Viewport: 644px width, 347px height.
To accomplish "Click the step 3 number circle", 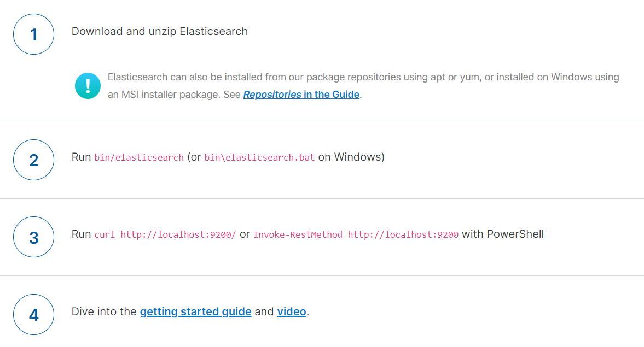I will (33, 237).
